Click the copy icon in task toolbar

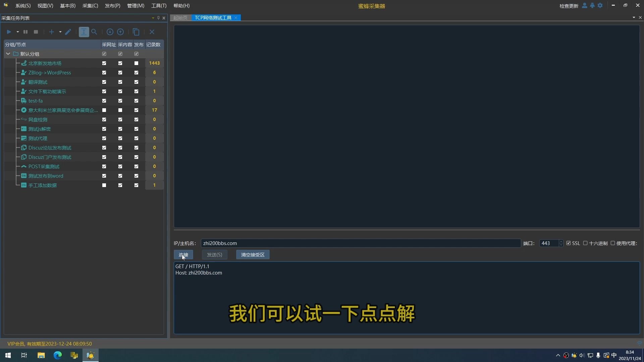coord(136,32)
